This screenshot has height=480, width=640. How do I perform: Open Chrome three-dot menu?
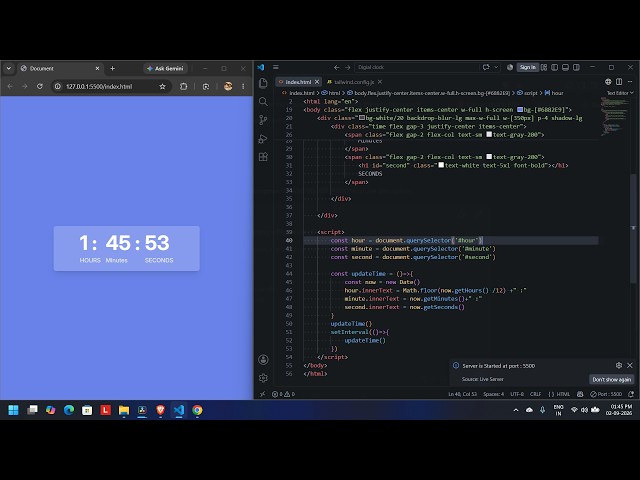[x=243, y=87]
